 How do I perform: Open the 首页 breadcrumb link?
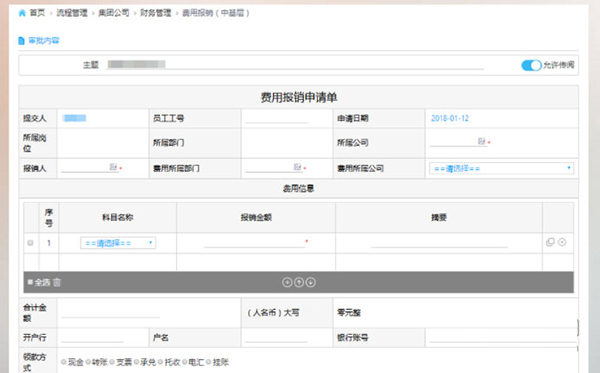[37, 13]
